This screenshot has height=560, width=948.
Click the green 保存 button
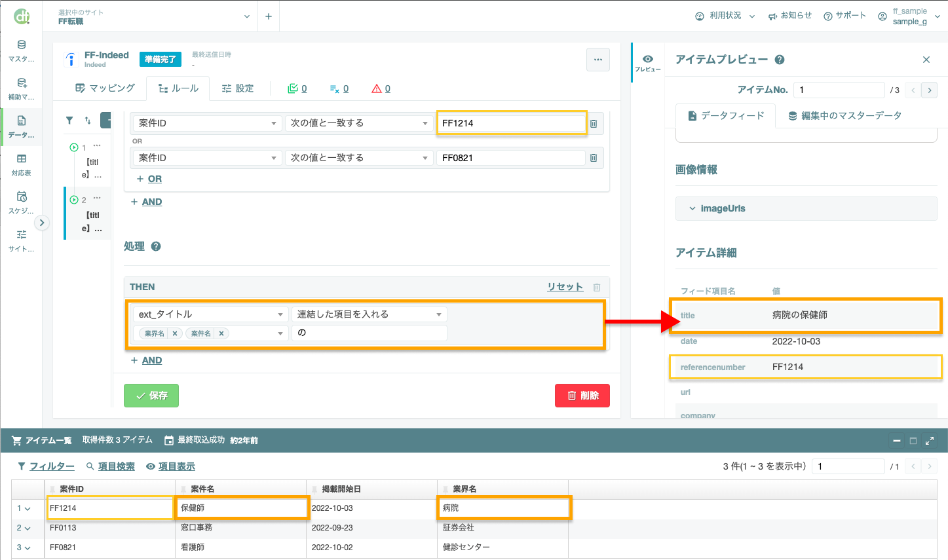[151, 396]
